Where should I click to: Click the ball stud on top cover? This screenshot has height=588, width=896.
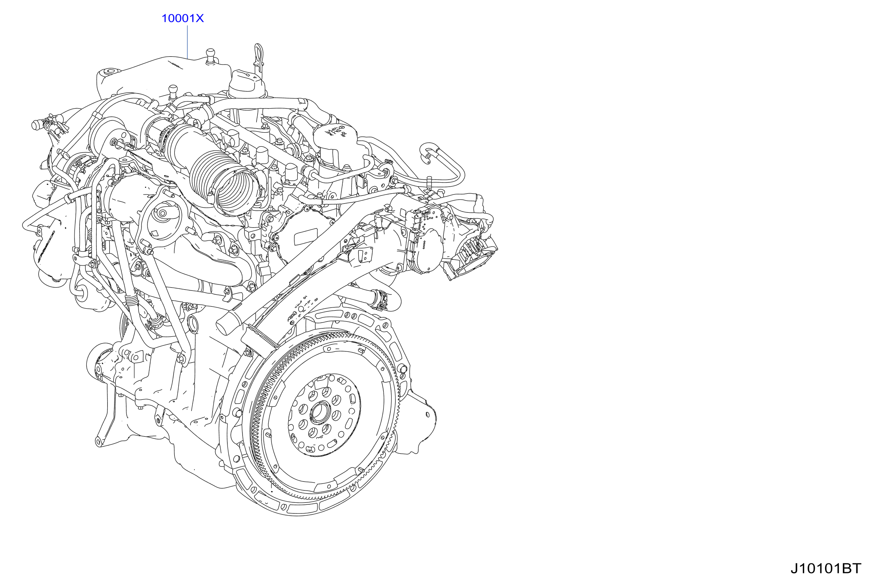coord(210,55)
